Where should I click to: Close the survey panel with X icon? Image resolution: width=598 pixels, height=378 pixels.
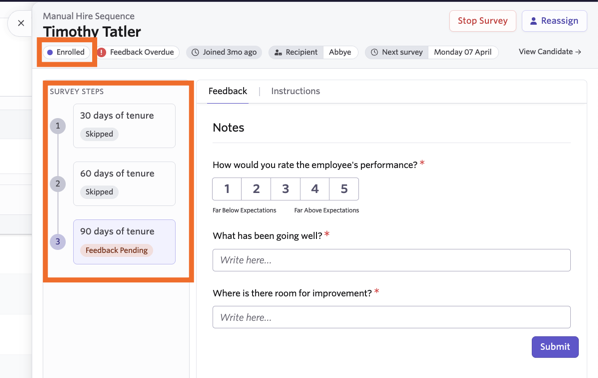click(21, 23)
